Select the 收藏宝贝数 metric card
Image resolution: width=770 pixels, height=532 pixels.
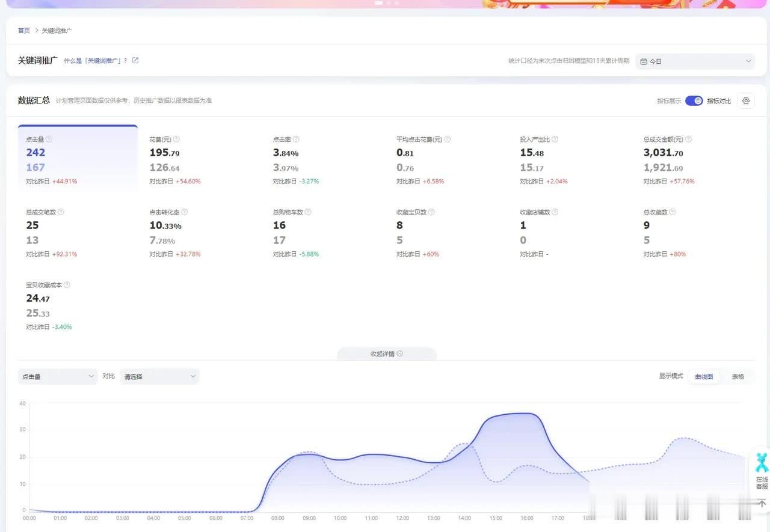[x=448, y=232]
